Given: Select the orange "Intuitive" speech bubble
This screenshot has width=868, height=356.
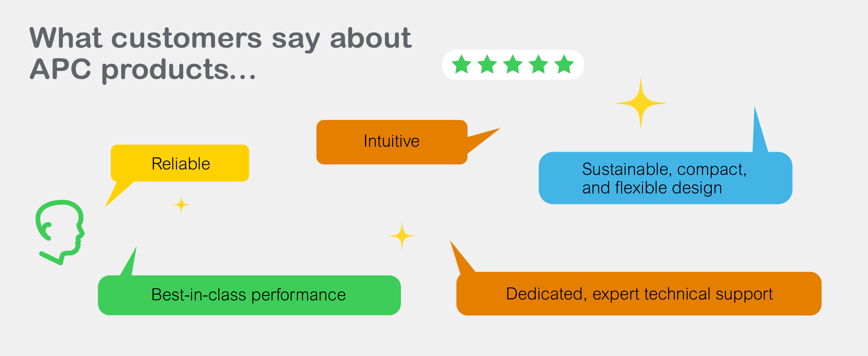Looking at the screenshot, I should pyautogui.click(x=391, y=142).
